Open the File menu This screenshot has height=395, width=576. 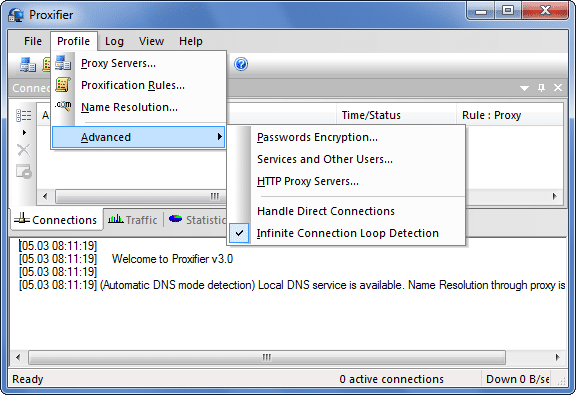pos(33,41)
